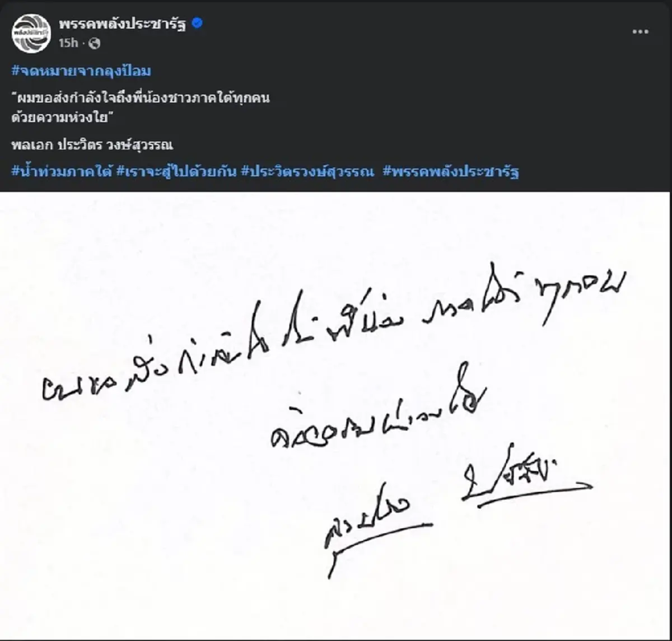Viewport: 672px width, 641px height.
Task: Open hashtag #ประวิตรวงษ์สุวรรณ
Action: (307, 171)
